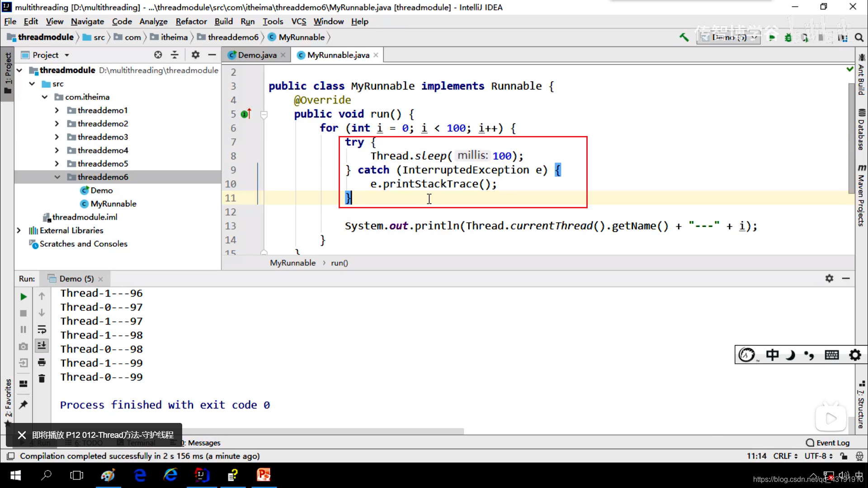Expand the threaddemo3 package folder
This screenshot has width=868, height=488.
tap(57, 137)
